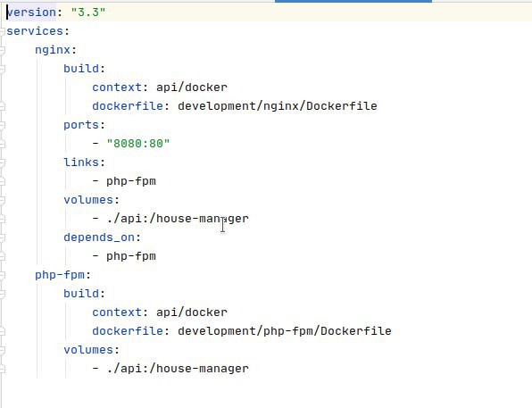Click the development/nginx/Dockerfile path
The width and height of the screenshot is (532, 408).
pyautogui.click(x=278, y=106)
